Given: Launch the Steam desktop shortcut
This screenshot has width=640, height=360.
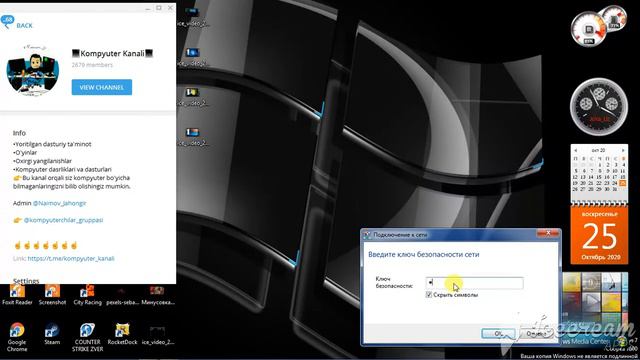Looking at the screenshot, I should point(52,334).
